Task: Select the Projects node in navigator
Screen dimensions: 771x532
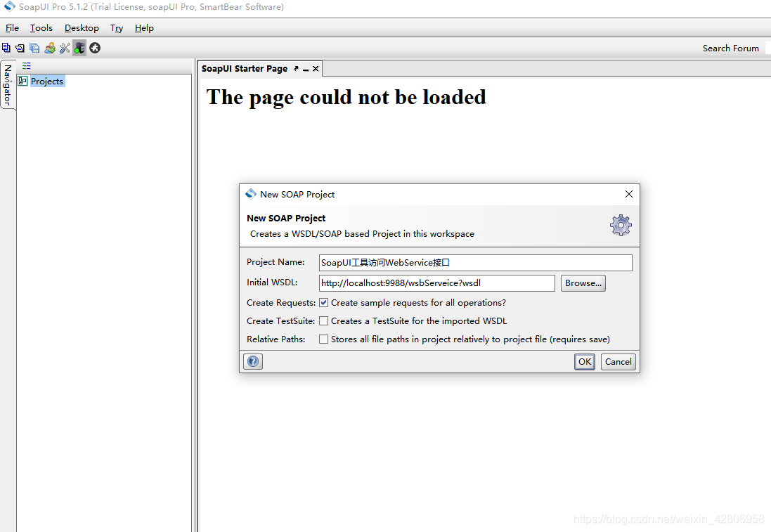Action: coord(46,81)
